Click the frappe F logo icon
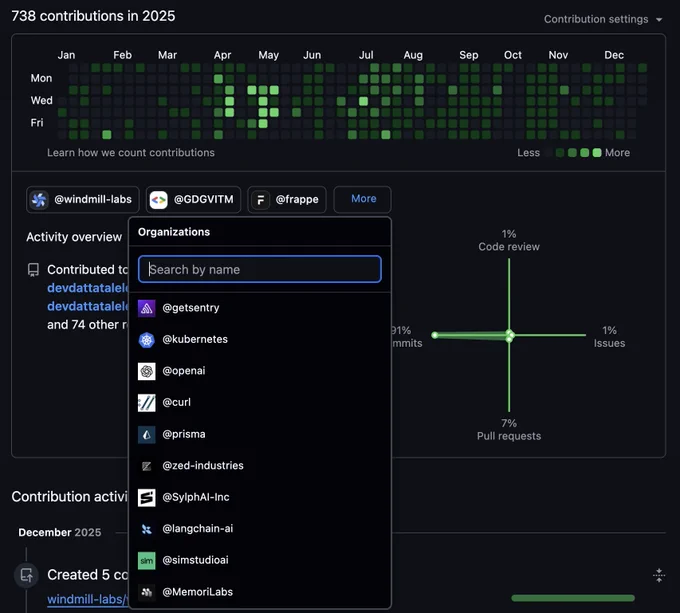Screen dimensions: 680x613 point(260,200)
